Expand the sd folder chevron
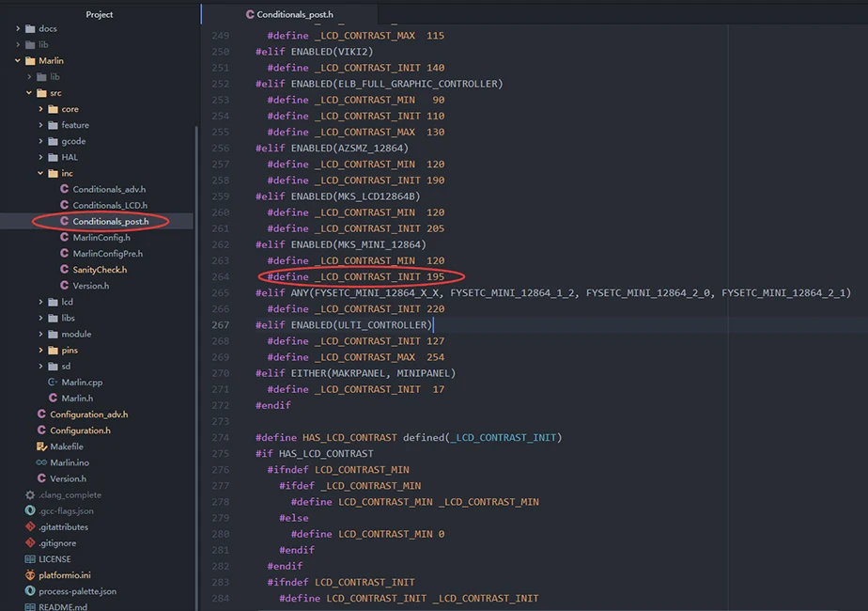This screenshot has height=611, width=868. 40,366
